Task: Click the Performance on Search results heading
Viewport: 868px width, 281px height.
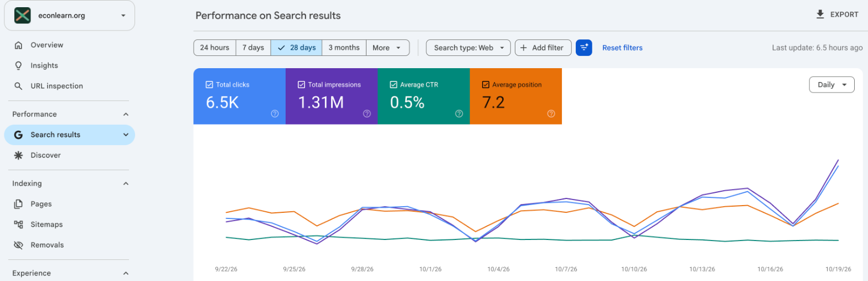Action: 268,16
